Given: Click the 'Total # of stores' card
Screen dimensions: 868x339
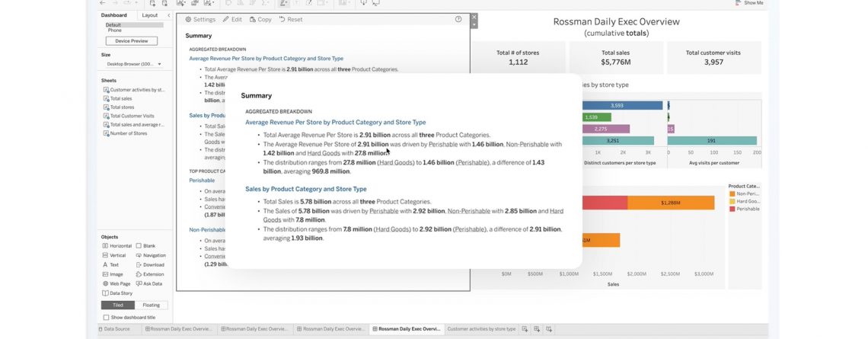Looking at the screenshot, I should [519, 58].
